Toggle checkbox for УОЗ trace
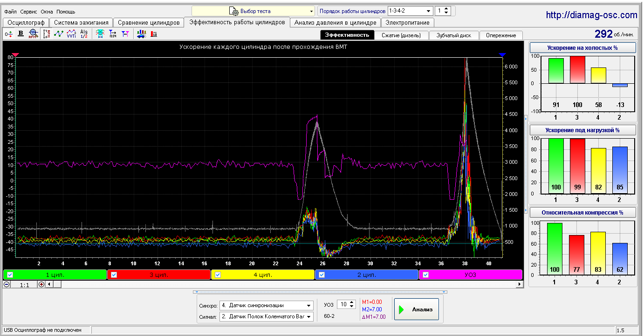The image size is (644, 336). pyautogui.click(x=425, y=275)
